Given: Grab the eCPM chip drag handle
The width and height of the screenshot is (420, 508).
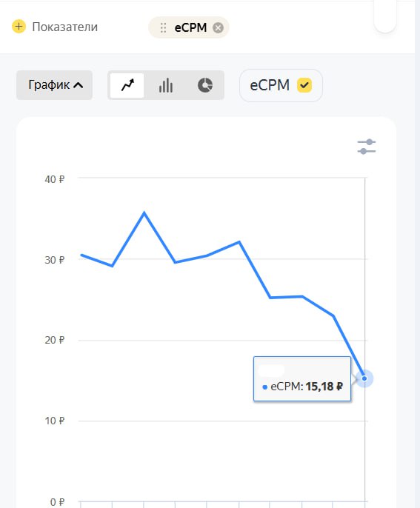Looking at the screenshot, I should point(163,28).
